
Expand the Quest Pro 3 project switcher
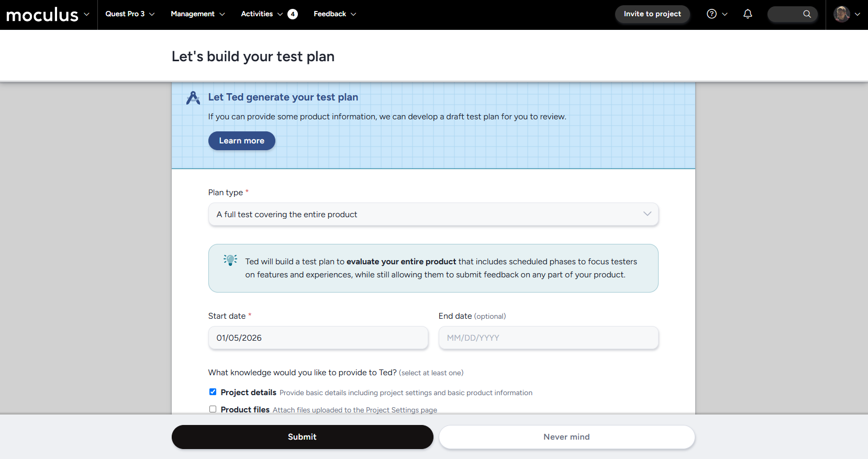pos(130,14)
